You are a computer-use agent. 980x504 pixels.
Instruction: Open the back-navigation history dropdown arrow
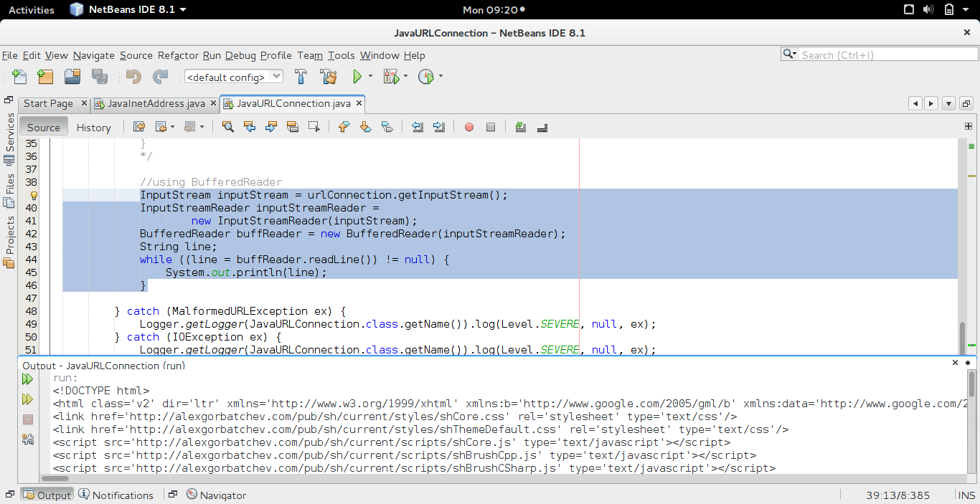point(173,127)
